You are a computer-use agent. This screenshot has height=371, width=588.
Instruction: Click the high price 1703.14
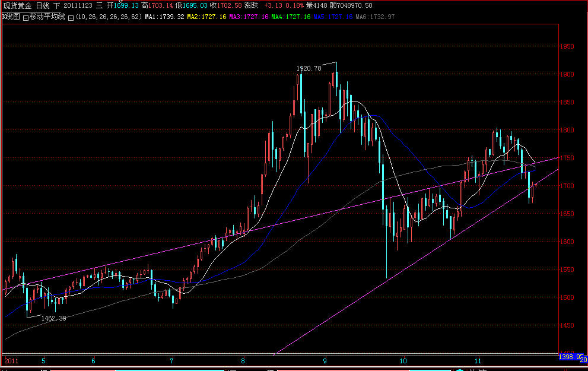161,5
